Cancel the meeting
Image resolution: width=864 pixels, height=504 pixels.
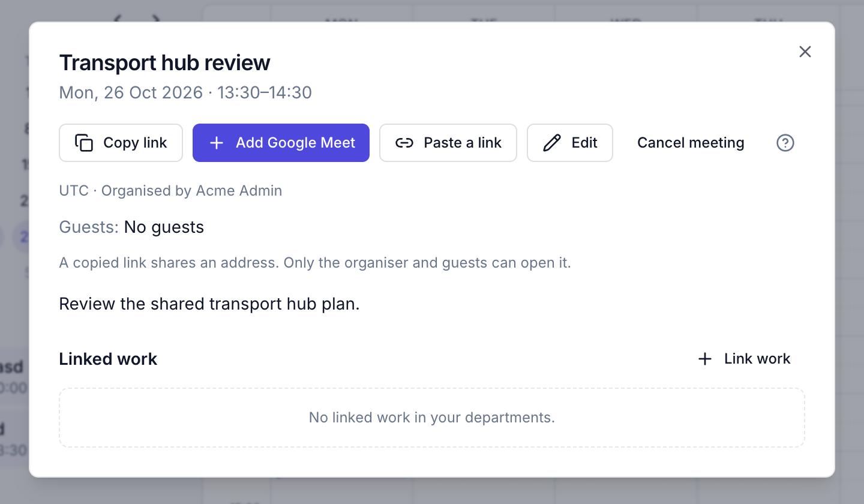pos(691,143)
